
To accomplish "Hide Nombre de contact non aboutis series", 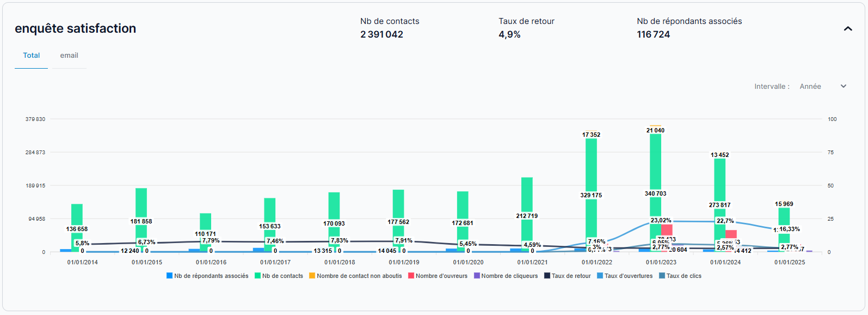I will 355,276.
